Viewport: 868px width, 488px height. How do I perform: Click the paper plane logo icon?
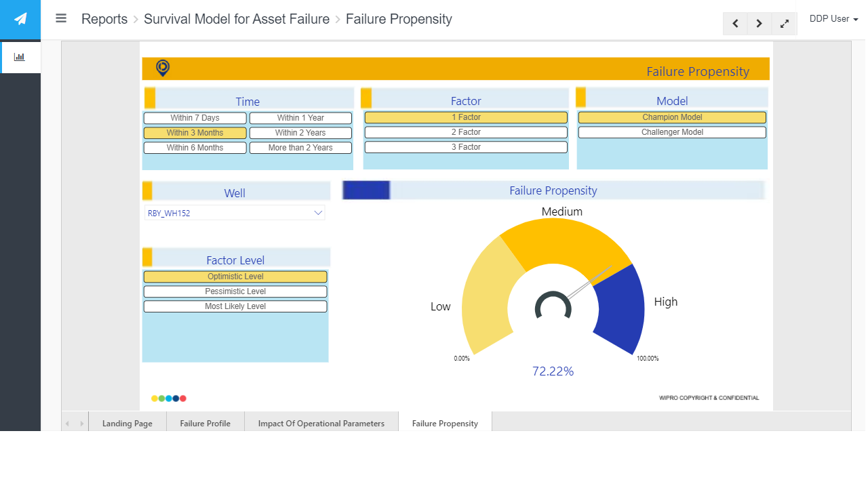(x=20, y=19)
